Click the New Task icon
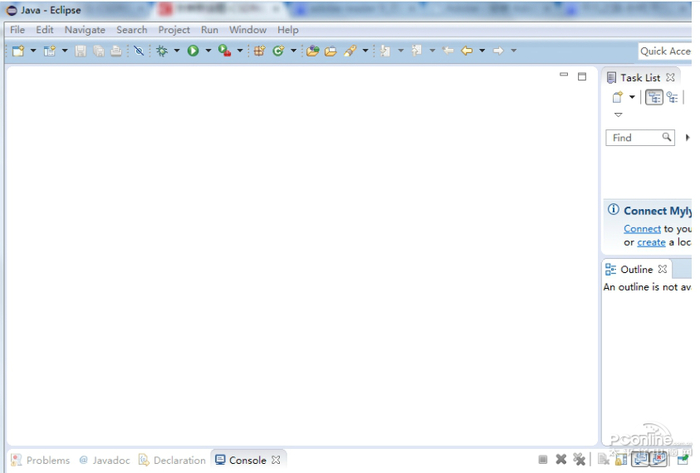The image size is (700, 473). 617,97
